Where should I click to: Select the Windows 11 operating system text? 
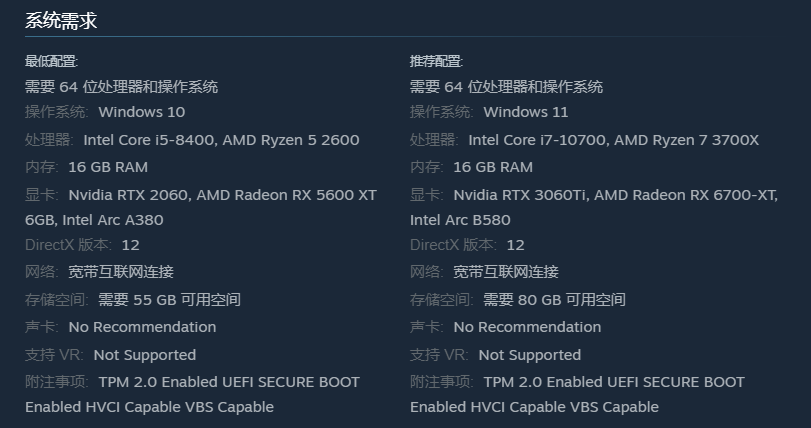tap(525, 112)
